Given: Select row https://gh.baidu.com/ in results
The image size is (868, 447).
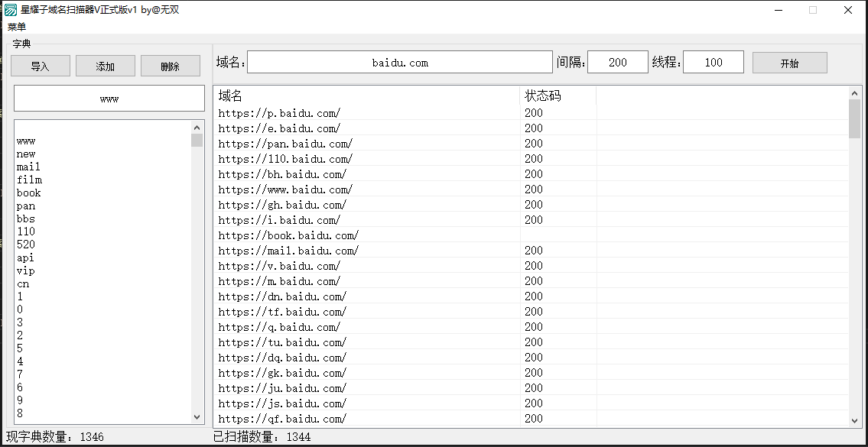Looking at the screenshot, I should (x=531, y=205).
